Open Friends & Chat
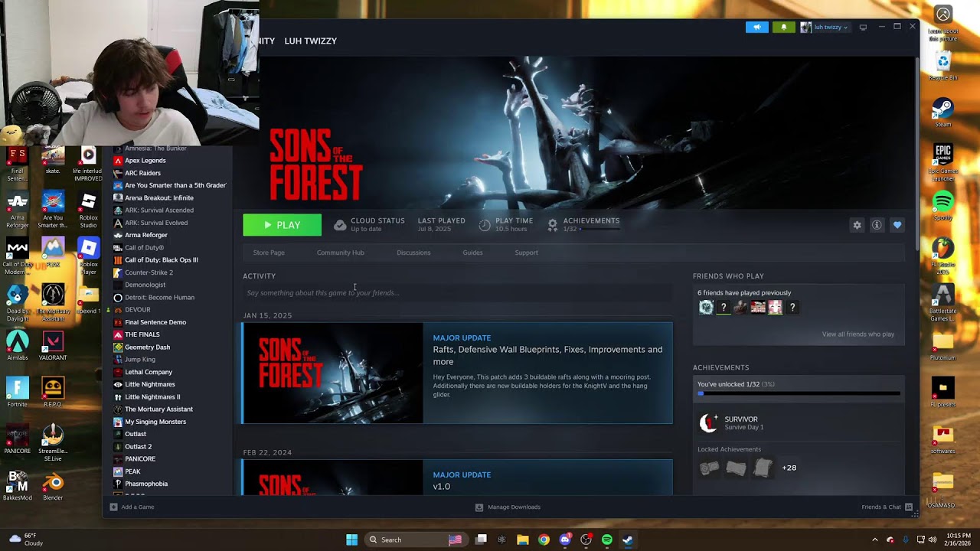 click(x=887, y=507)
